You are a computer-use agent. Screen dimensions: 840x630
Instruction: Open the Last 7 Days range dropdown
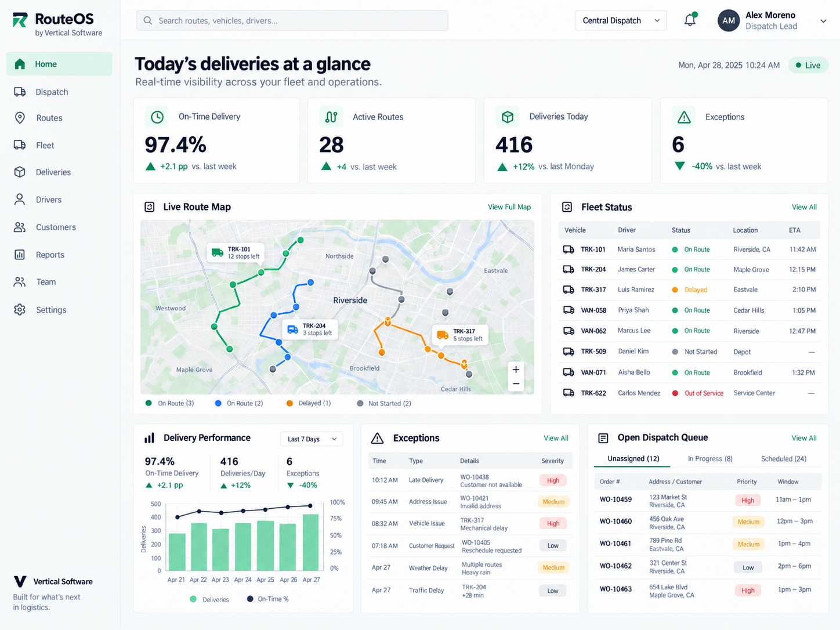click(312, 439)
